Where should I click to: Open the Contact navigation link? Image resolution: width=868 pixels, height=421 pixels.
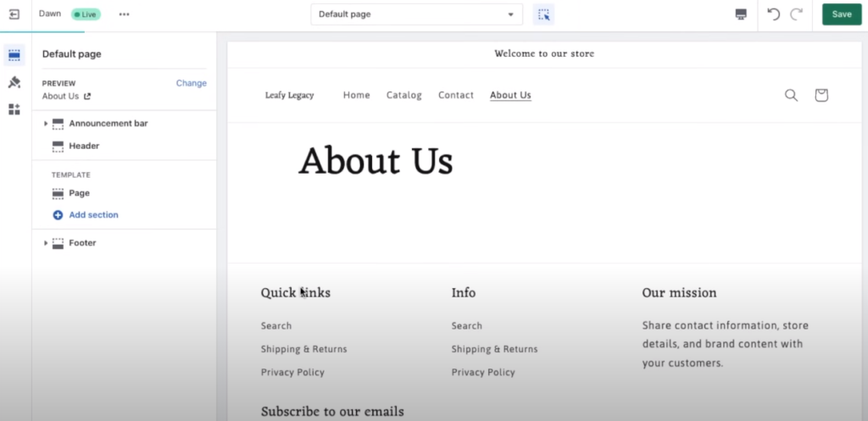pos(456,95)
